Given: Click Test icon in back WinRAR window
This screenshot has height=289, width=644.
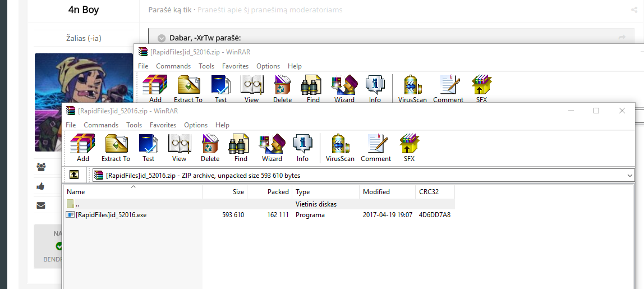Looking at the screenshot, I should [x=220, y=89].
